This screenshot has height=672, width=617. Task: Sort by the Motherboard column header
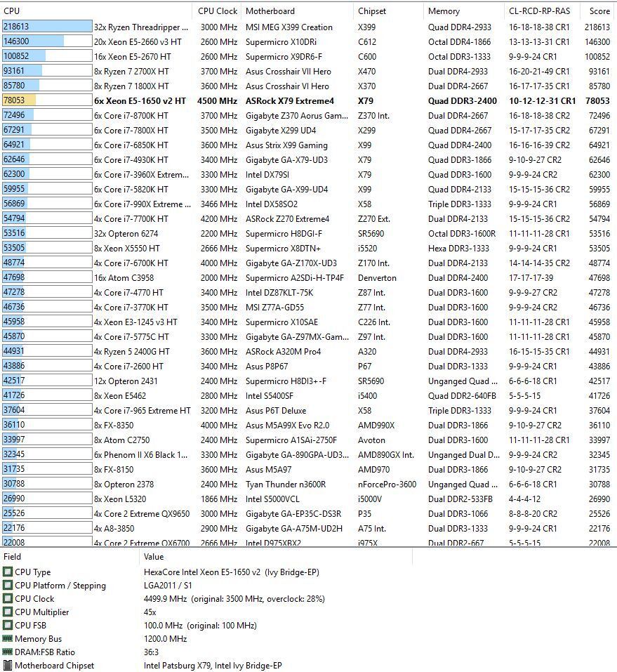(x=270, y=11)
